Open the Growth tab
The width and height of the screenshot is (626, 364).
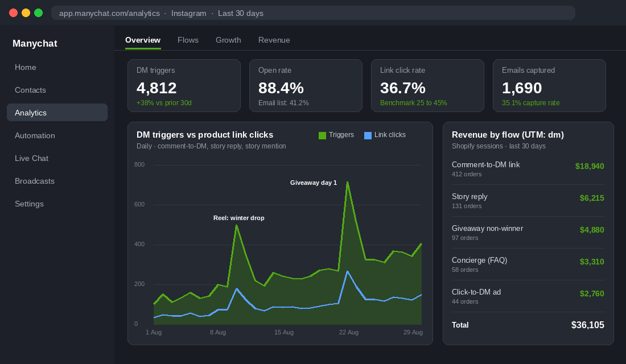click(228, 40)
